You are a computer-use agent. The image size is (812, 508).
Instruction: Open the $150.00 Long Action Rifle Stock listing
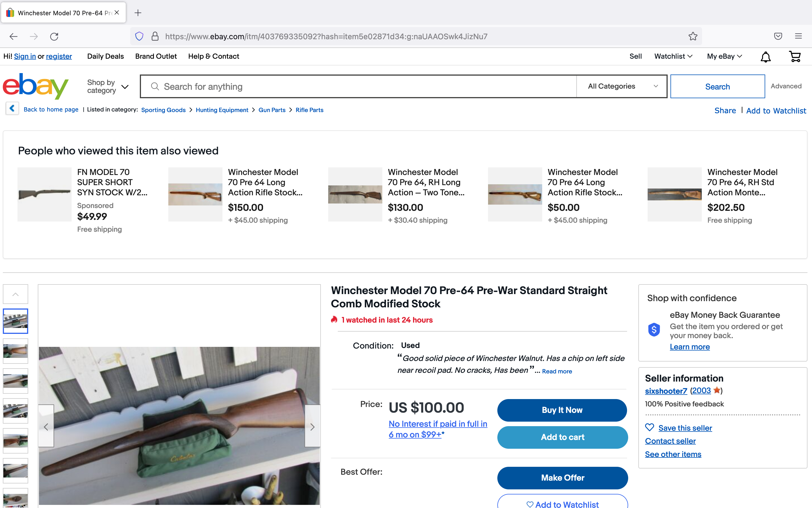(265, 182)
